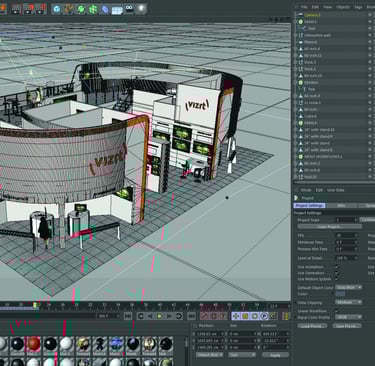
Task: Add a Light object from toolbar
Action: (x=141, y=9)
